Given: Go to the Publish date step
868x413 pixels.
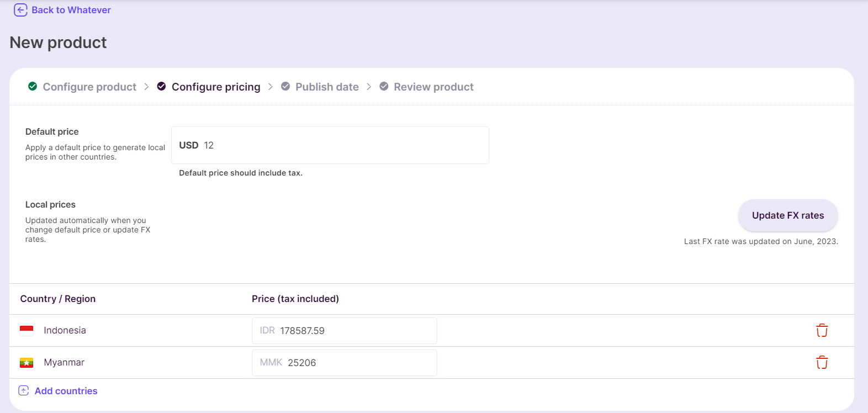Looking at the screenshot, I should point(327,87).
